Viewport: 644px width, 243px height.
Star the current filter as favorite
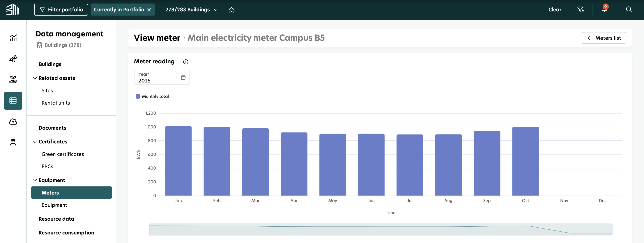point(231,9)
